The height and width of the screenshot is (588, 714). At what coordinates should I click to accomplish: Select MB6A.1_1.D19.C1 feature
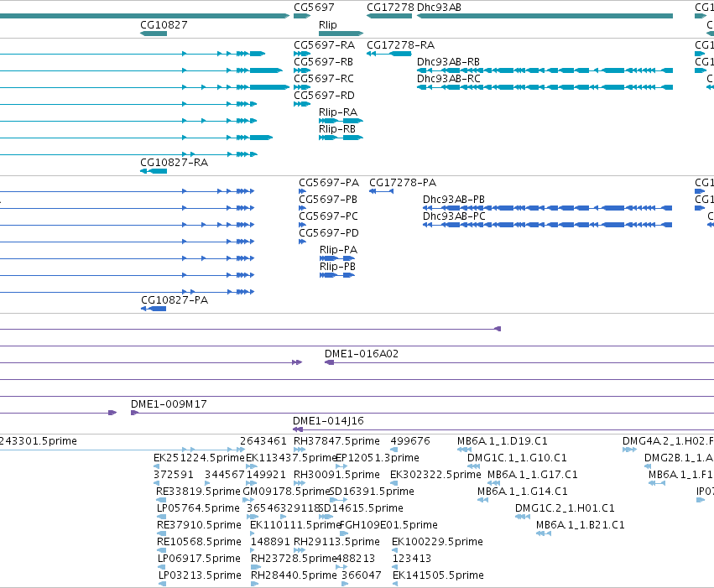(x=503, y=441)
